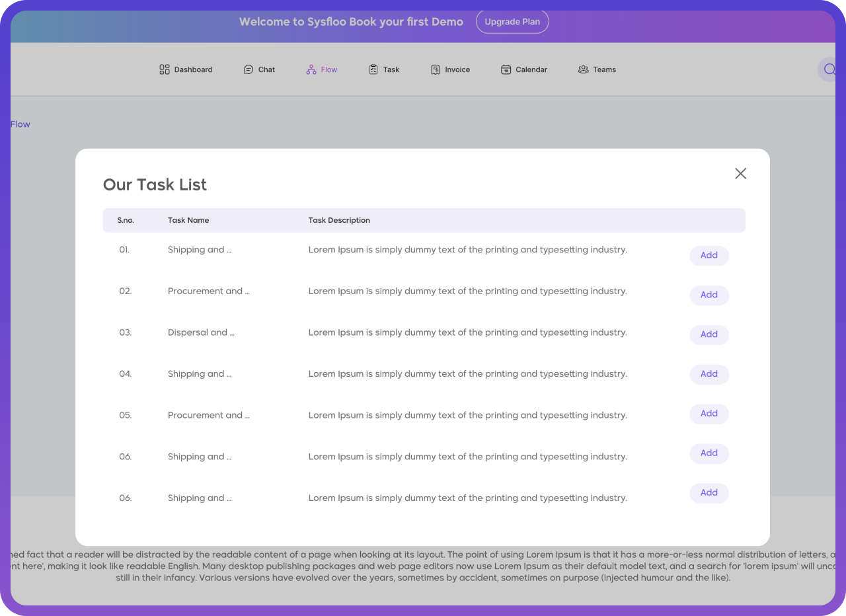Add task 03 Dispersal and

click(709, 334)
